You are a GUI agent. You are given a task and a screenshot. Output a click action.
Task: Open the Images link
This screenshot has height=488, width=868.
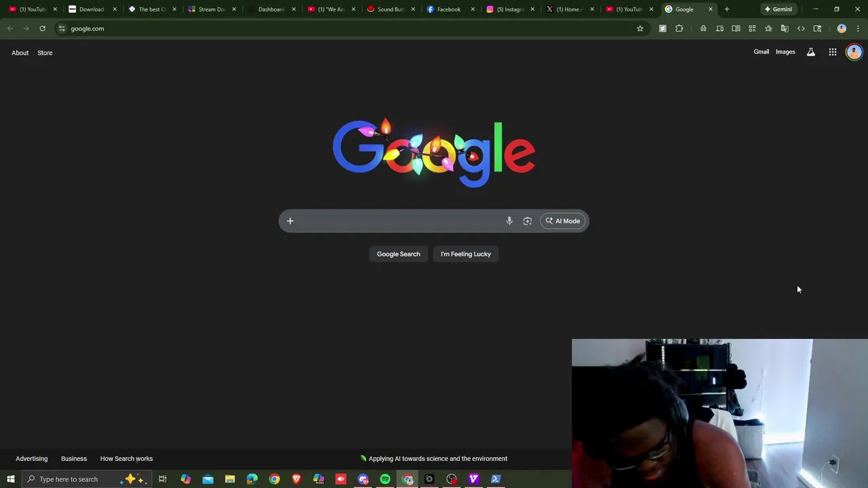point(785,52)
